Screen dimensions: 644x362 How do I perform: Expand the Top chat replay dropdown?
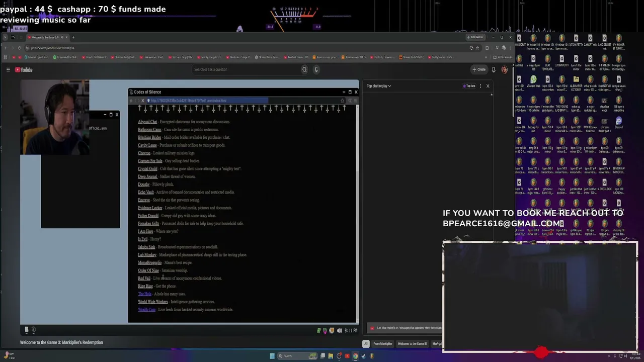point(379,86)
